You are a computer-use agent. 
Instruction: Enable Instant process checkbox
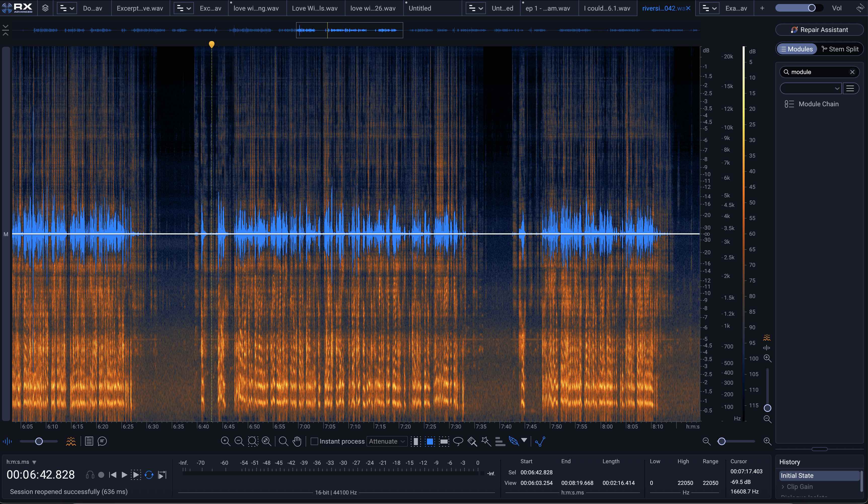(x=314, y=441)
